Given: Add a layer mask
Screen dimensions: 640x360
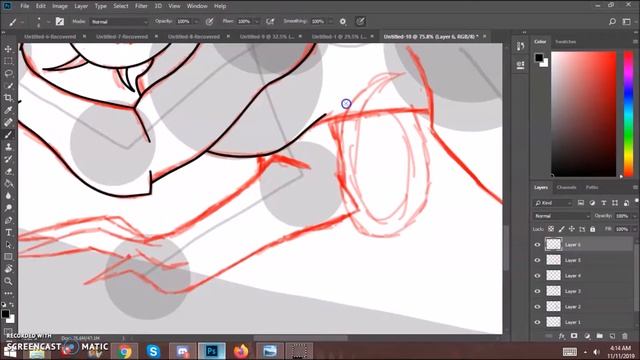Looking at the screenshot, I should pyautogui.click(x=574, y=336).
